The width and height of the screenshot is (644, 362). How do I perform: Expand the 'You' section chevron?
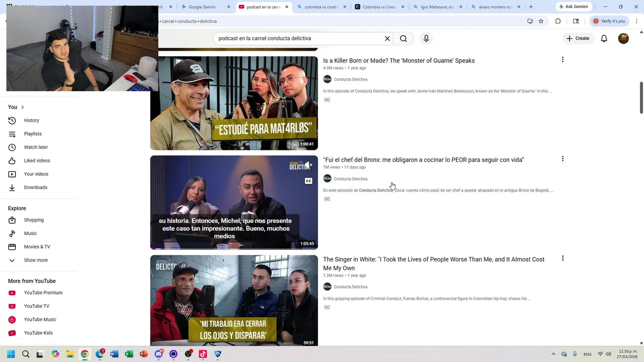click(x=22, y=107)
